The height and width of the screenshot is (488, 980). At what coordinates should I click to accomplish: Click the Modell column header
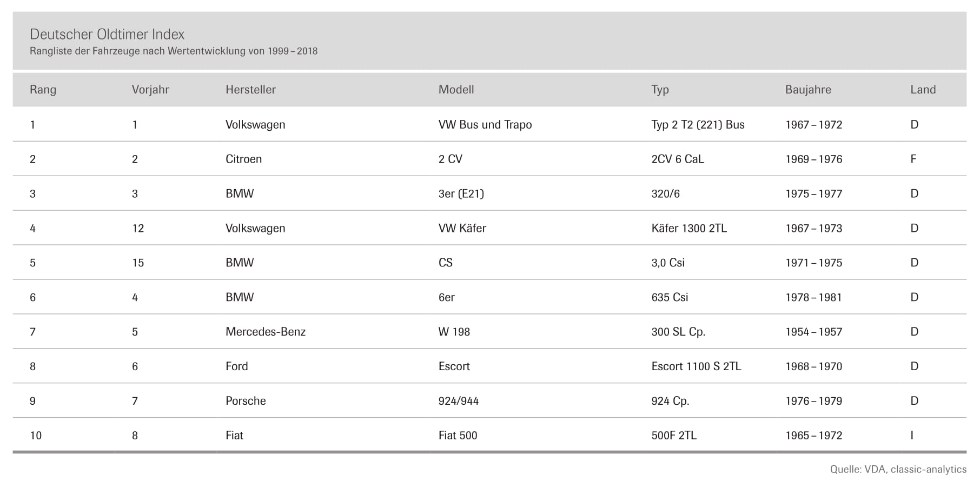point(456,90)
